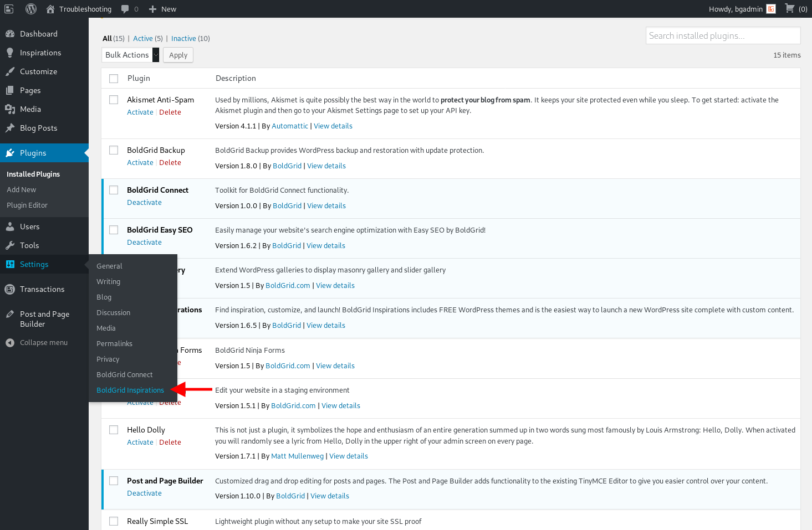Click the Customize paintbrush icon
The height and width of the screenshot is (530, 812).
10,71
